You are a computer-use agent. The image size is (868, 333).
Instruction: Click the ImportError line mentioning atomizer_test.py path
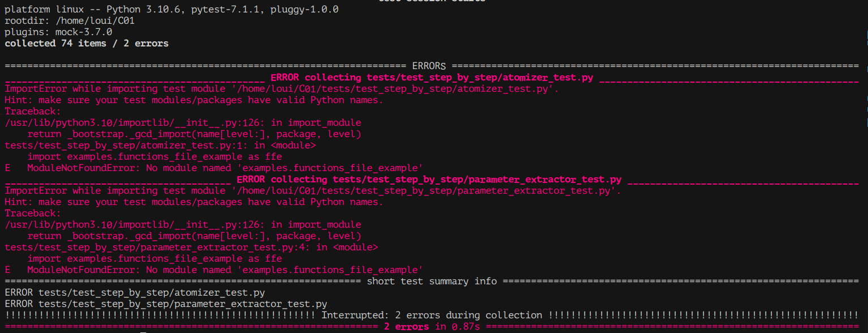[x=282, y=89]
